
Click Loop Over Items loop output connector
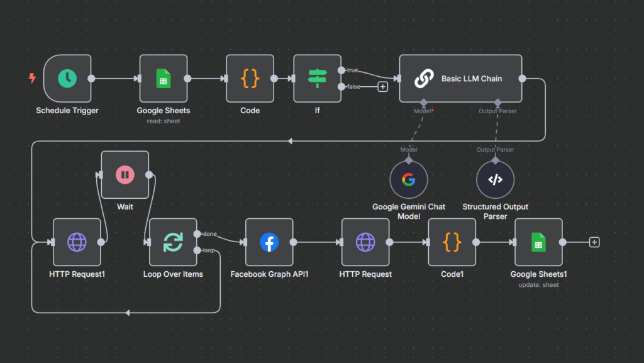[197, 250]
